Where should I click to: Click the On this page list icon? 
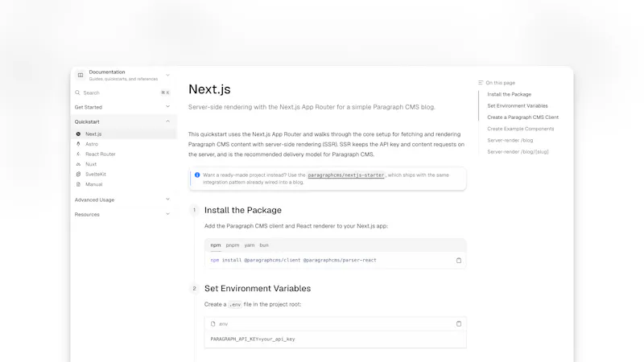click(481, 83)
